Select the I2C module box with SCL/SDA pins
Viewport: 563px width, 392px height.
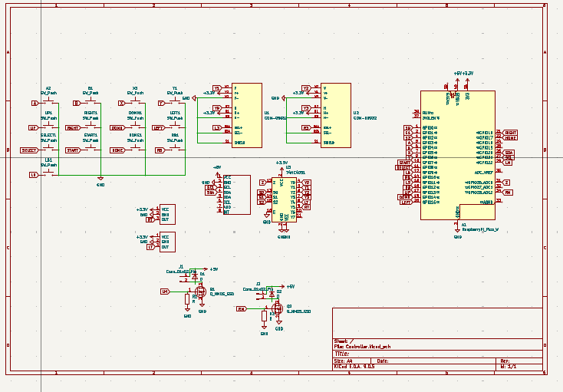coord(237,195)
